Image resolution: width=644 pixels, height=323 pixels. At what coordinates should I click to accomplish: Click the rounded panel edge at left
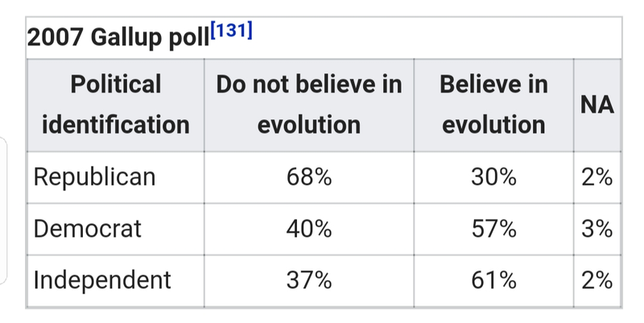(x=4, y=210)
